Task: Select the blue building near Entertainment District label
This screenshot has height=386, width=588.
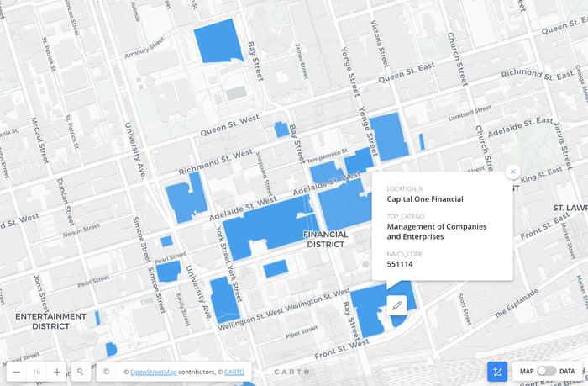Action: coord(97,318)
